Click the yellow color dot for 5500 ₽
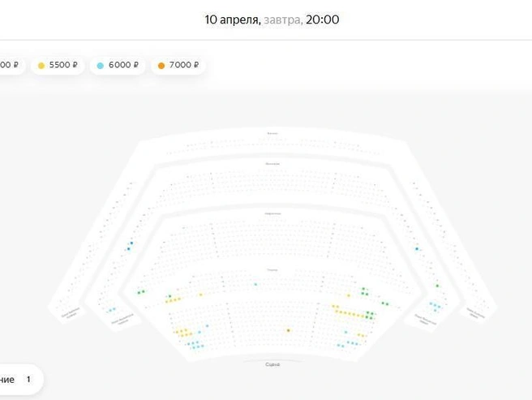Screen dimensions: 532x400 [41, 66]
